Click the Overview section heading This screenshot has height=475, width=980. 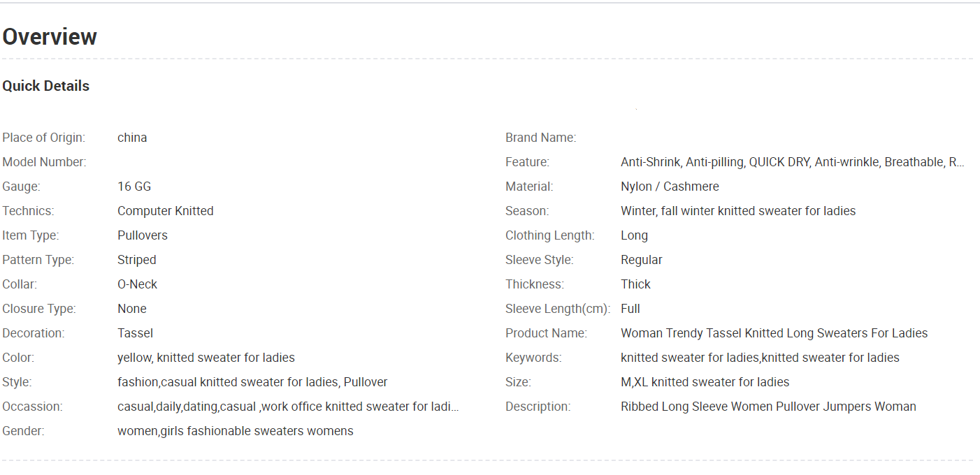[50, 36]
